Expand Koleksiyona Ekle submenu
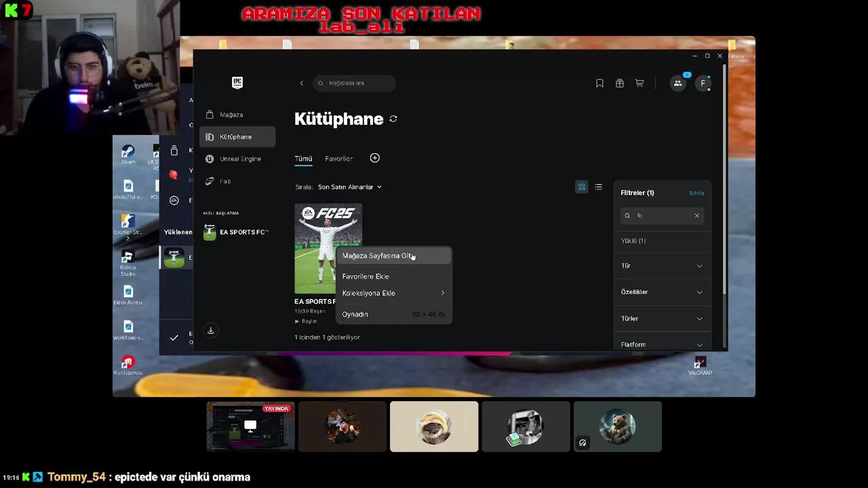The width and height of the screenshot is (868, 488). pos(393,293)
